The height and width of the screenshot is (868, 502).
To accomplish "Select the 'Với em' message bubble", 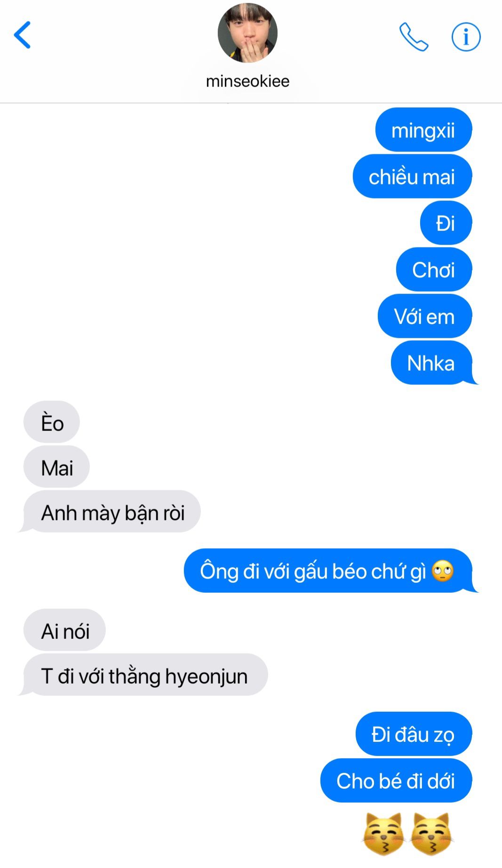I will pyautogui.click(x=424, y=316).
